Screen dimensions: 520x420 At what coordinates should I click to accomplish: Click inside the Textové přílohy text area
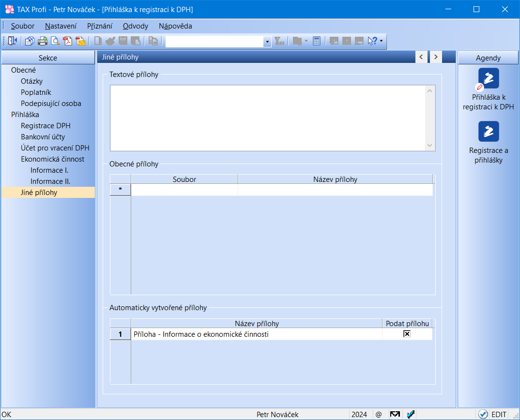tap(268, 118)
